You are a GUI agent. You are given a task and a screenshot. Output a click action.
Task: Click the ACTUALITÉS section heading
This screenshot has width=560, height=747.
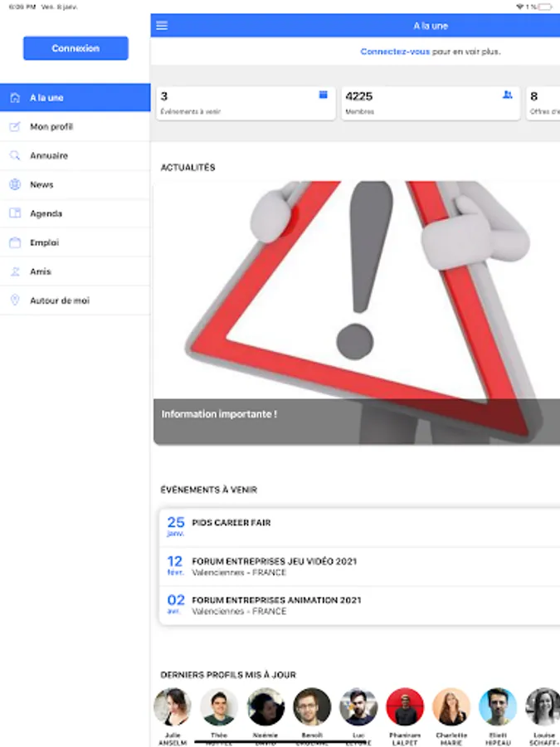pyautogui.click(x=187, y=168)
